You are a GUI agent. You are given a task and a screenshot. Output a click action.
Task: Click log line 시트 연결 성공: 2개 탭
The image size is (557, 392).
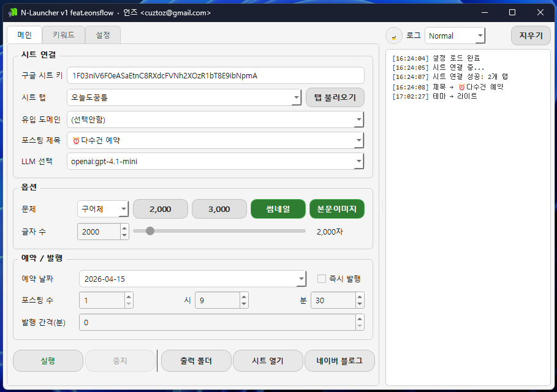point(450,77)
